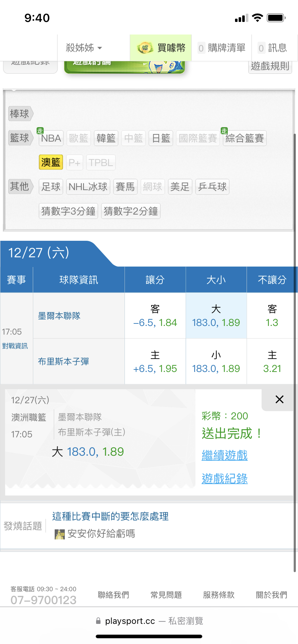Open 訊息 messages

(x=272, y=48)
